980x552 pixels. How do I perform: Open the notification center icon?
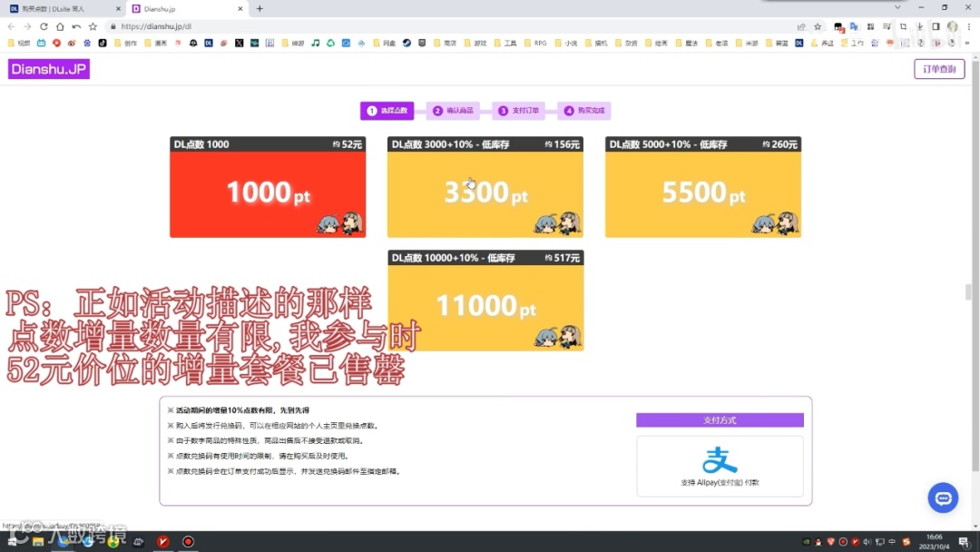964,541
